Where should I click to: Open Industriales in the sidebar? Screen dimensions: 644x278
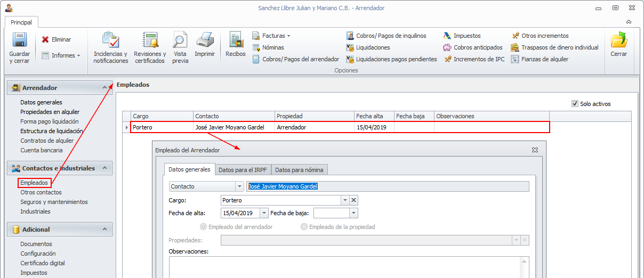(x=35, y=211)
